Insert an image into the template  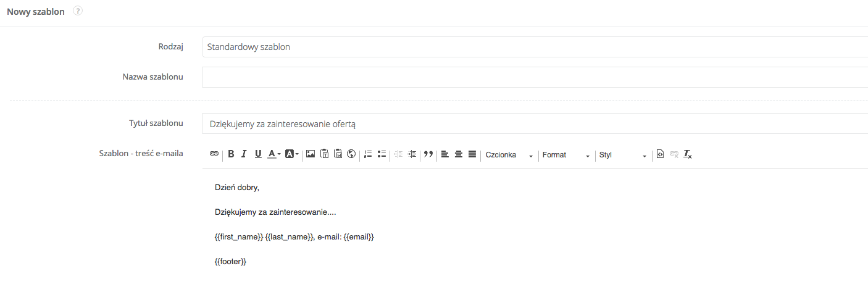coord(311,154)
